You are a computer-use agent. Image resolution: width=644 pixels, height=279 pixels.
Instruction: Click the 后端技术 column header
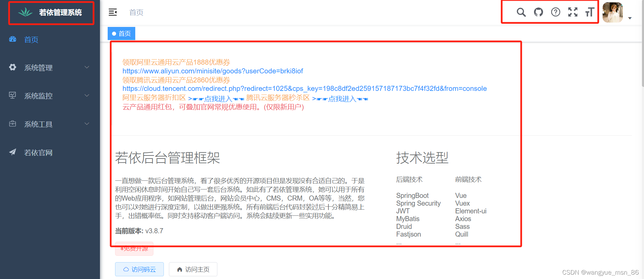[409, 179]
